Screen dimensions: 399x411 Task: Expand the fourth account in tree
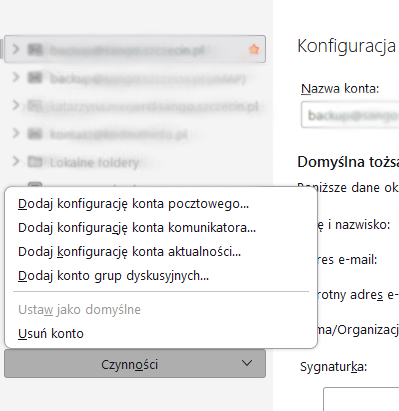(x=16, y=133)
